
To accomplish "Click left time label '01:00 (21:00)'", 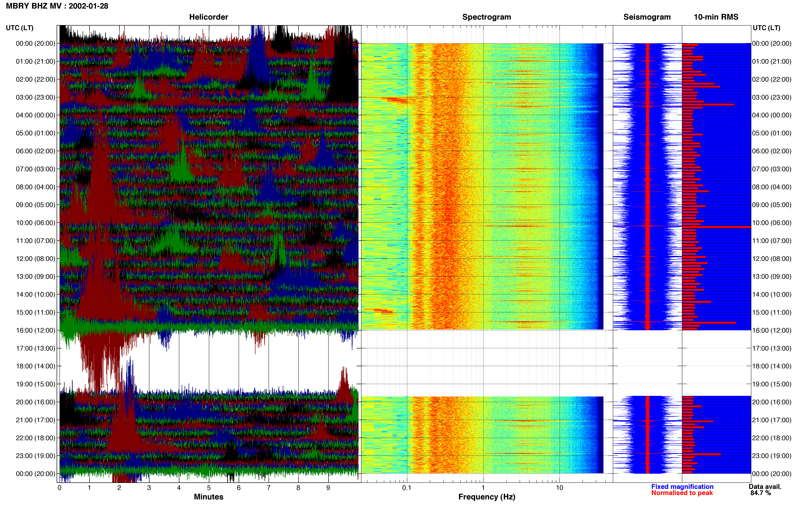I will 36,61.
